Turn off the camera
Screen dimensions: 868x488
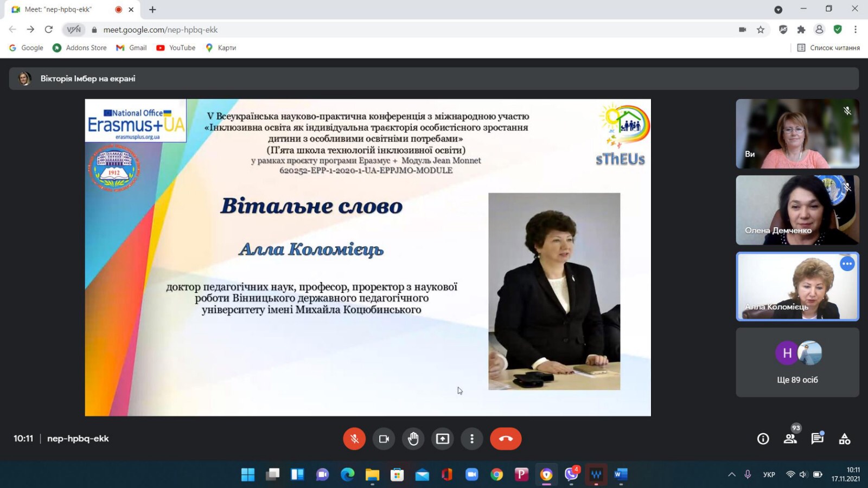point(384,439)
